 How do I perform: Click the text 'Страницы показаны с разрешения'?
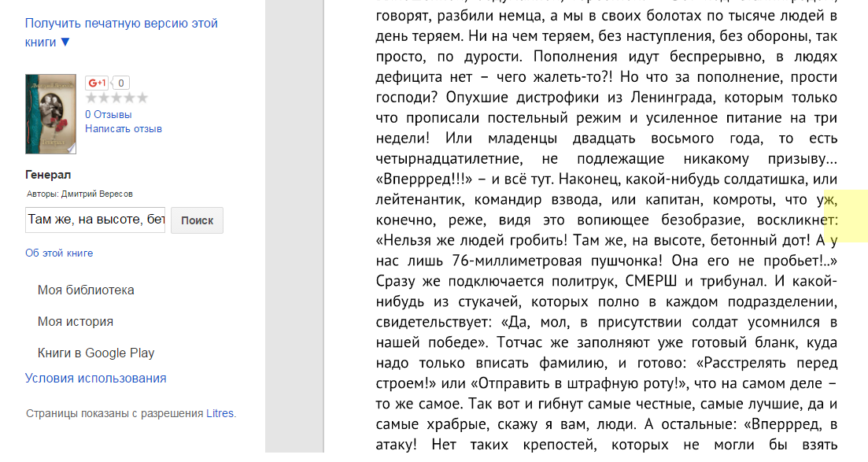[115, 413]
